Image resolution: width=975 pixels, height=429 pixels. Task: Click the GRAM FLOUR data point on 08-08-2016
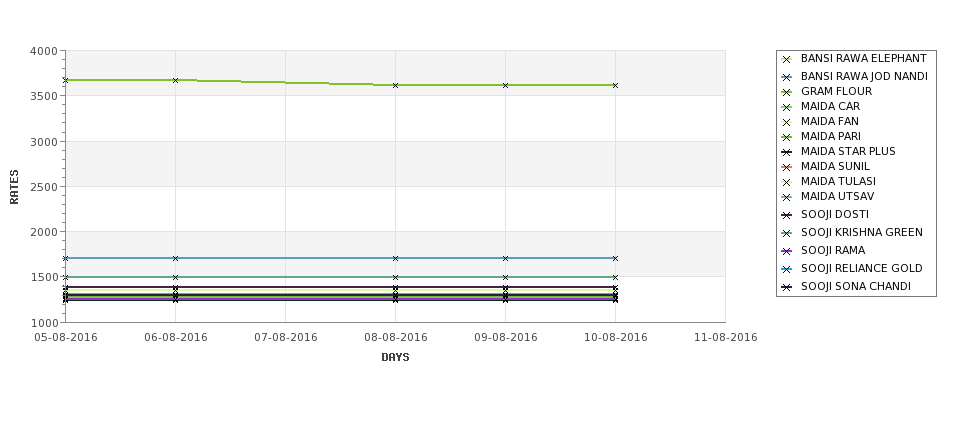pos(395,85)
